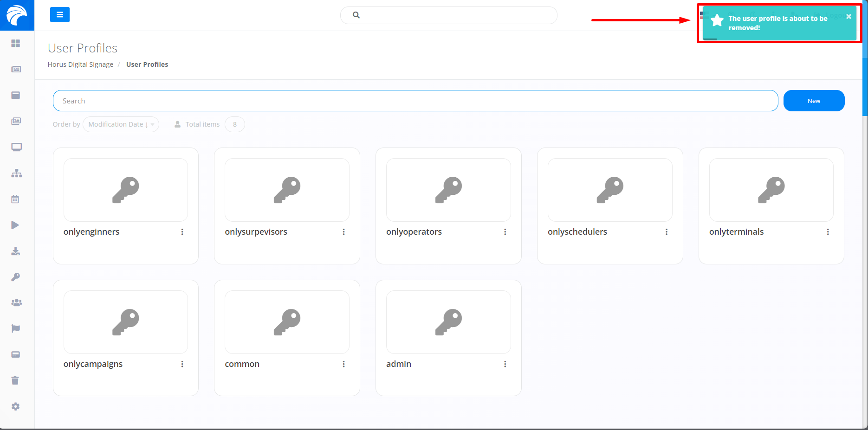Open the hamburger navigation menu
This screenshot has height=430, width=868.
[x=59, y=14]
